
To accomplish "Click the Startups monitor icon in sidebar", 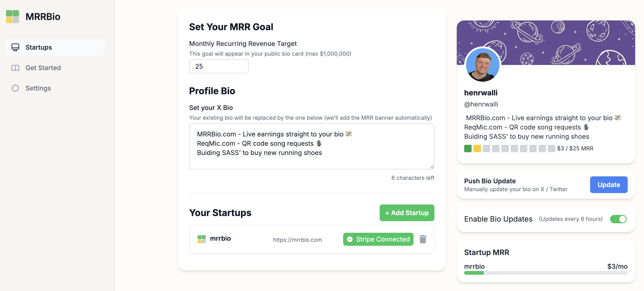I will 15,47.
